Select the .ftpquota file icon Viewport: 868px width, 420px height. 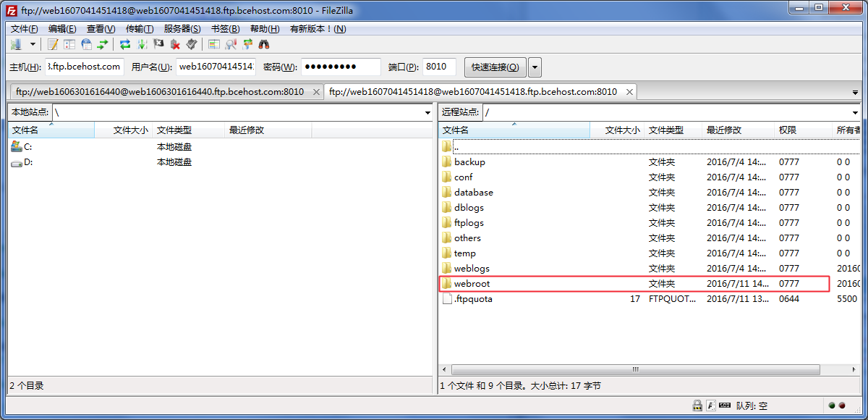446,299
